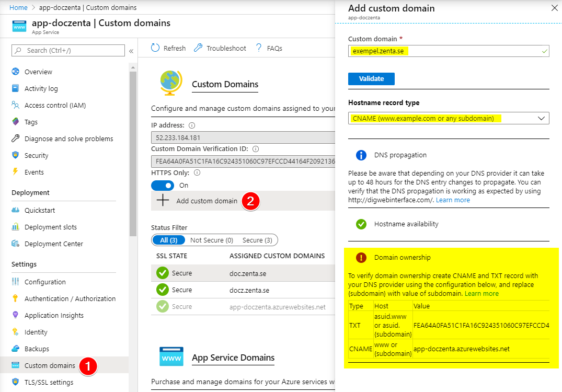The height and width of the screenshot is (392, 562).
Task: Click the Refresh icon in toolbar
Action: [x=155, y=48]
